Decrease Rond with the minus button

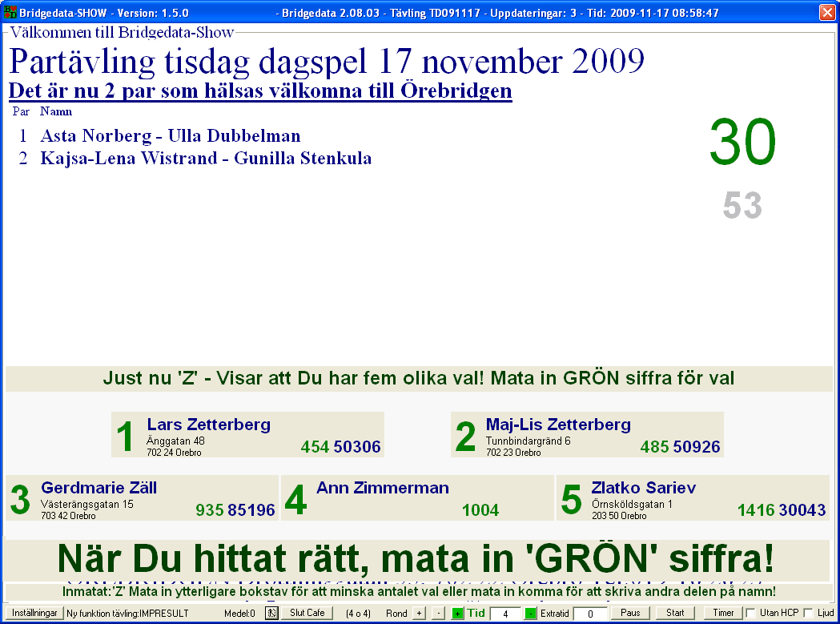pyautogui.click(x=438, y=613)
